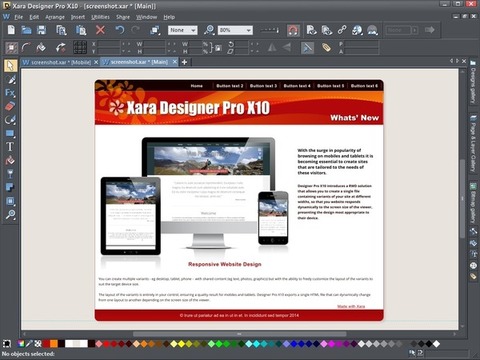Viewport: 480px width, 360px height.
Task: Select the Selector arrow tool
Action: (x=10, y=66)
